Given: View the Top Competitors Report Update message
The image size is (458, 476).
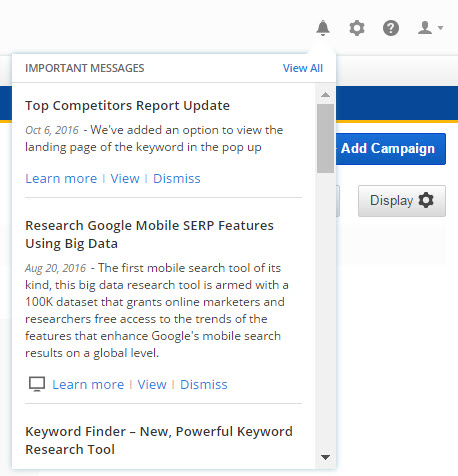Looking at the screenshot, I should click(125, 179).
